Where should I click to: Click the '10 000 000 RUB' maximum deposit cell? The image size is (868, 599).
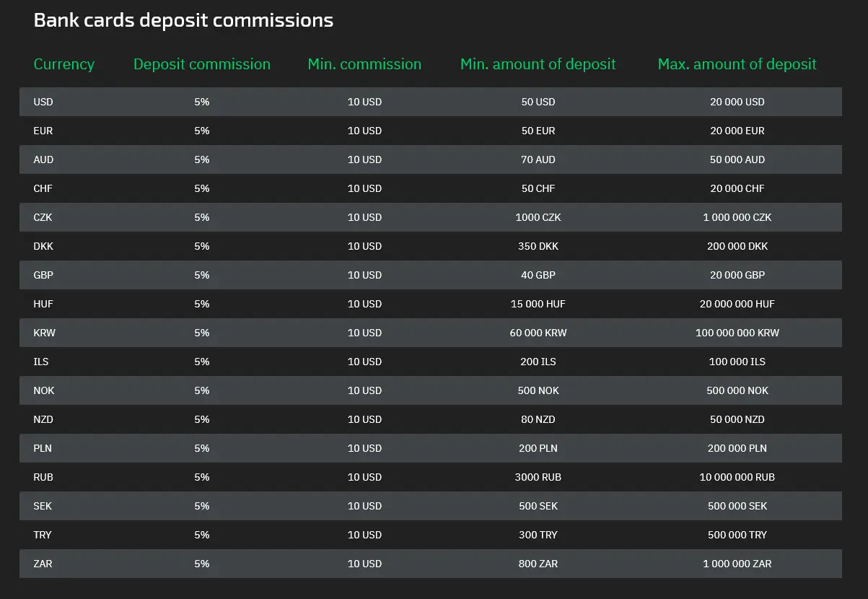(737, 477)
